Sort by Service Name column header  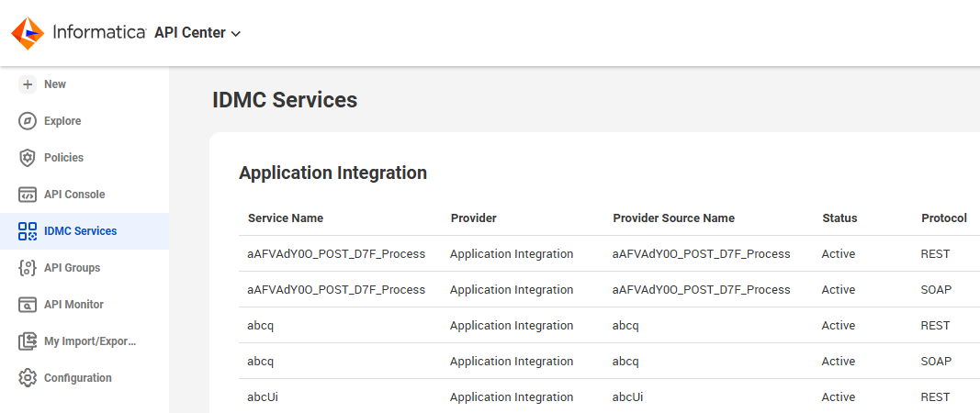click(x=286, y=218)
